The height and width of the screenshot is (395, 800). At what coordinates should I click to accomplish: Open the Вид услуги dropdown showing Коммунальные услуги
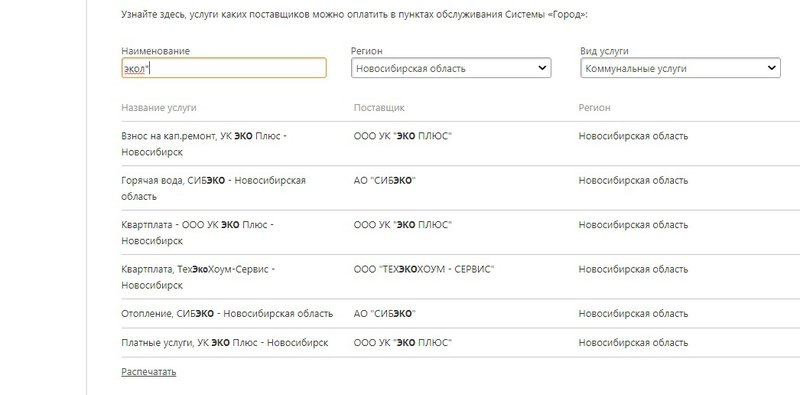tap(680, 68)
